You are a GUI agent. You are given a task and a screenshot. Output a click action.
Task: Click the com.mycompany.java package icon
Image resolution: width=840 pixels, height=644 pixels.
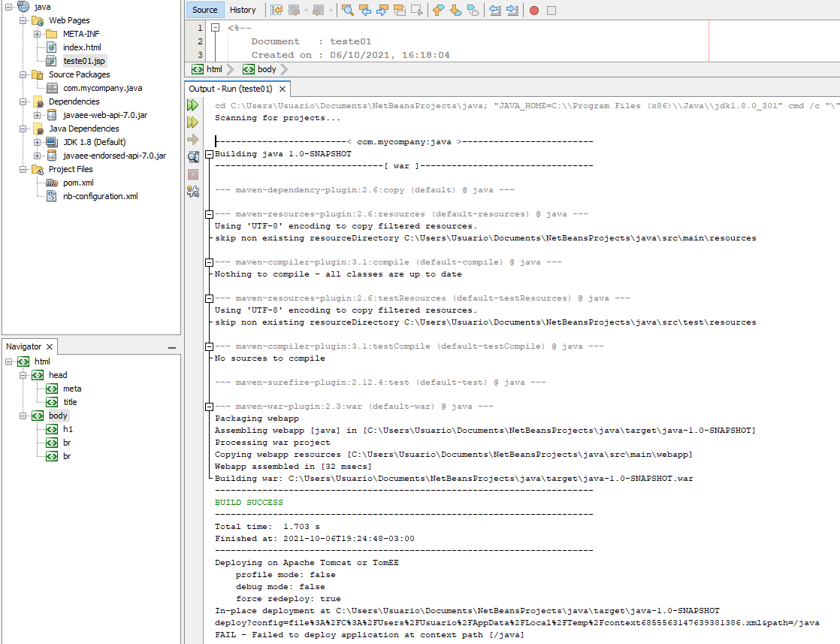(52, 88)
